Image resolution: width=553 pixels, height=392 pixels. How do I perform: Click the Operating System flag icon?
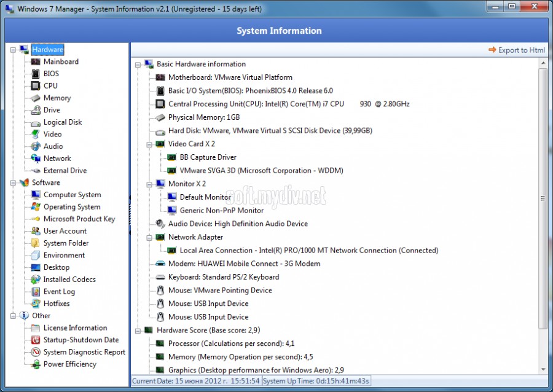(x=36, y=206)
